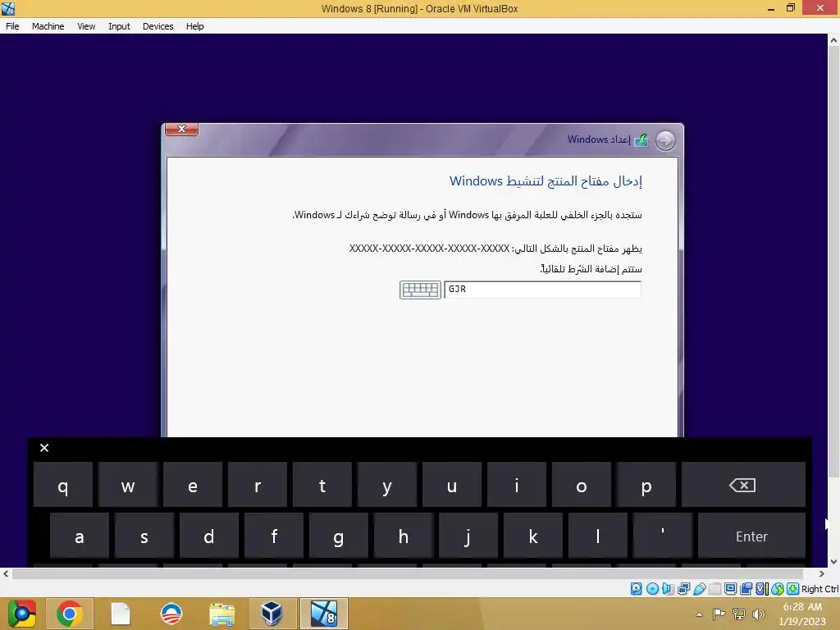The image size is (840, 630).
Task: Open the blank document taskbar icon
Action: [120, 614]
